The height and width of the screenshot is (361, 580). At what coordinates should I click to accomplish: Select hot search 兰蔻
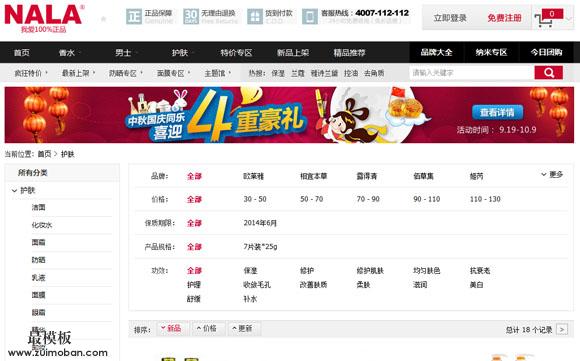[297, 73]
